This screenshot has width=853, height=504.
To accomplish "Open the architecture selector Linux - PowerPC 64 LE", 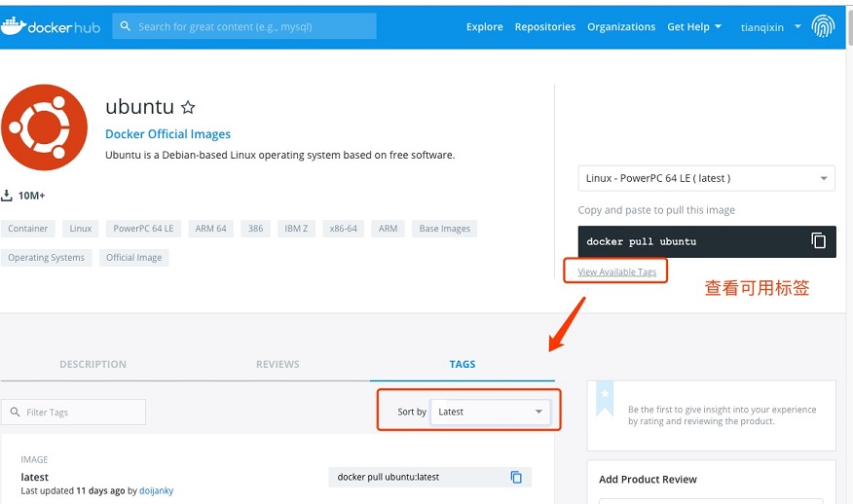I will [706, 178].
